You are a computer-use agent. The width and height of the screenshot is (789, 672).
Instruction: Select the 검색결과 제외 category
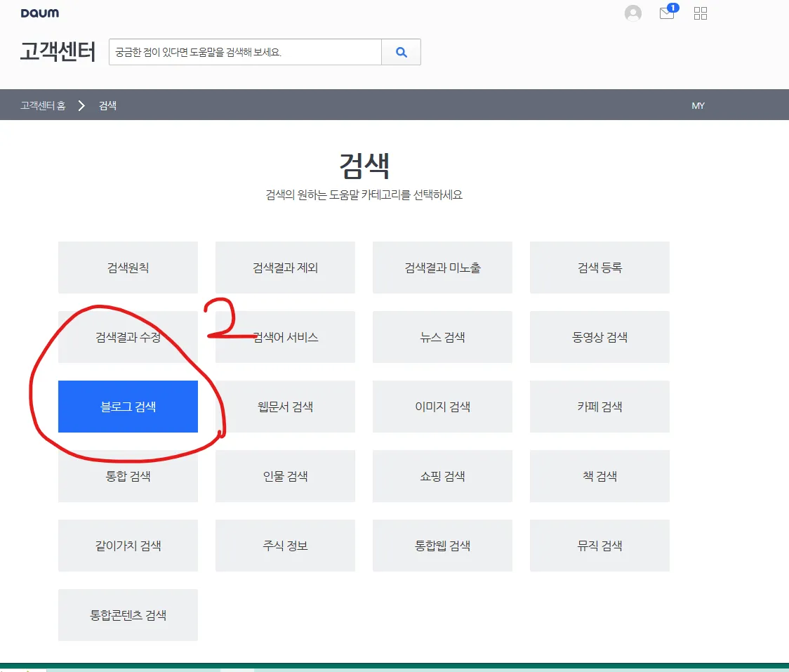coord(285,268)
